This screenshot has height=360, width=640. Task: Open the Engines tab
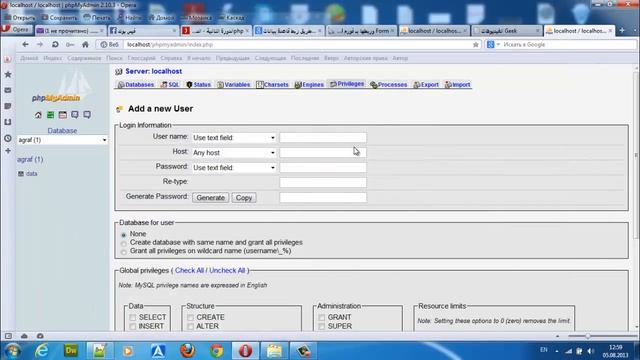coord(309,85)
